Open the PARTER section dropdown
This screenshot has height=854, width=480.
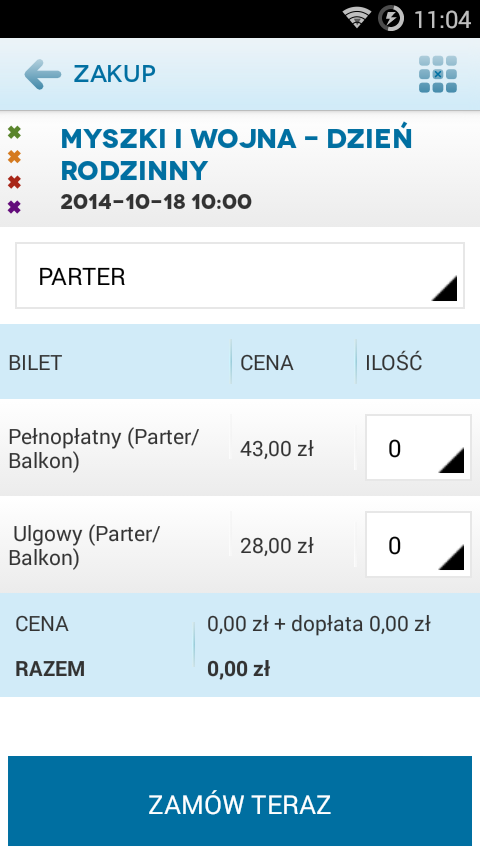[x=240, y=276]
